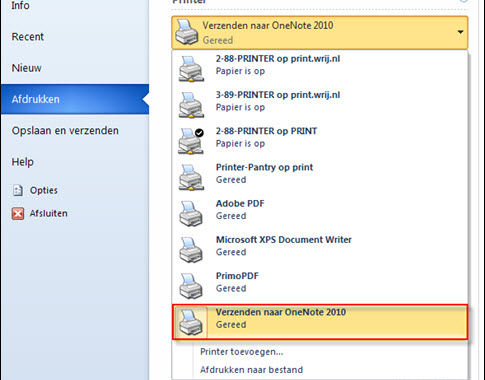Choose Afdrukken naar bestand option
The image size is (485, 380).
(252, 370)
